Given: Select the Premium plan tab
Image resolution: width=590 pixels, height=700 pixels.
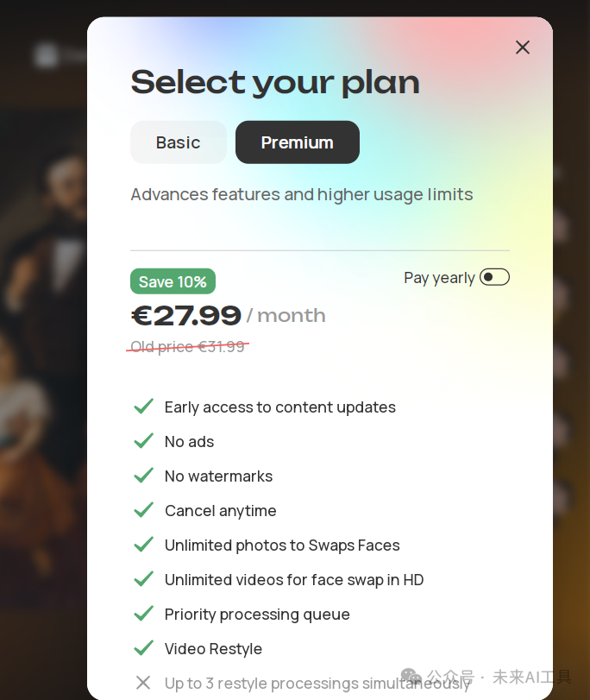Looking at the screenshot, I should pos(298,142).
